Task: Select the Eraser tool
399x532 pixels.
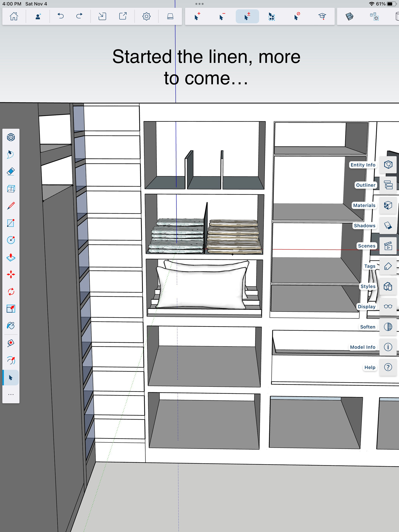Action: click(x=11, y=171)
